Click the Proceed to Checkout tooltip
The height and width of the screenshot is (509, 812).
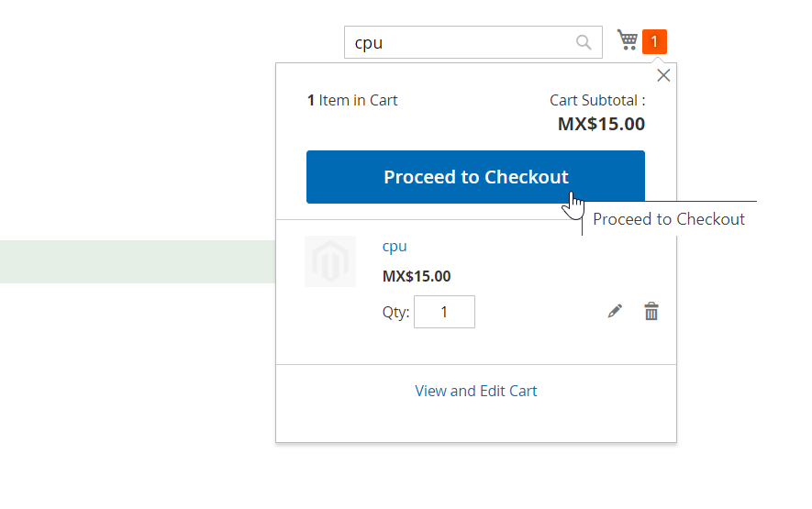[x=669, y=219]
